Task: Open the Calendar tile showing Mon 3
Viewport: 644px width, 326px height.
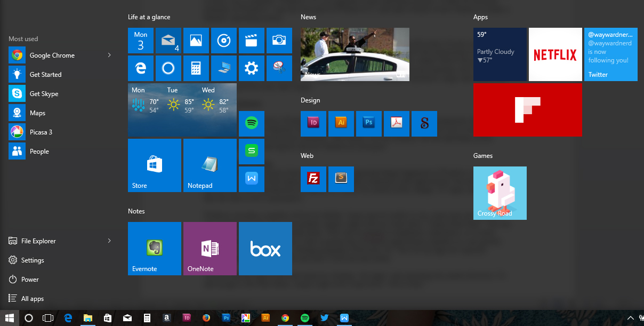Action: (x=141, y=41)
